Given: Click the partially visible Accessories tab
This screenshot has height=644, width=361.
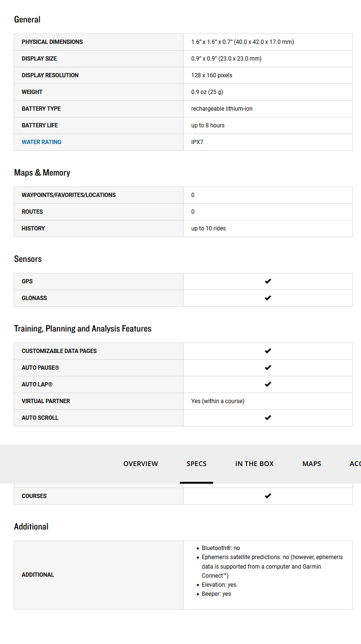Looking at the screenshot, I should 355,464.
